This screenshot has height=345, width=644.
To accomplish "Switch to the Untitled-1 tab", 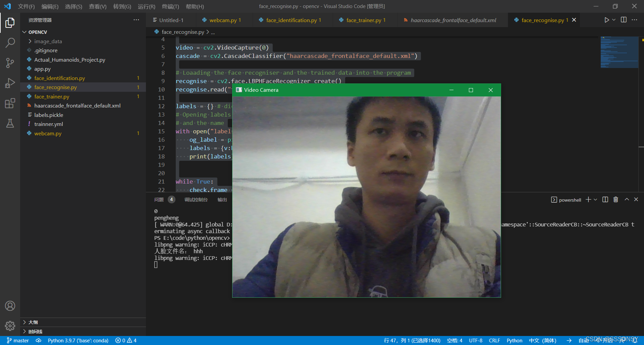I will [170, 20].
